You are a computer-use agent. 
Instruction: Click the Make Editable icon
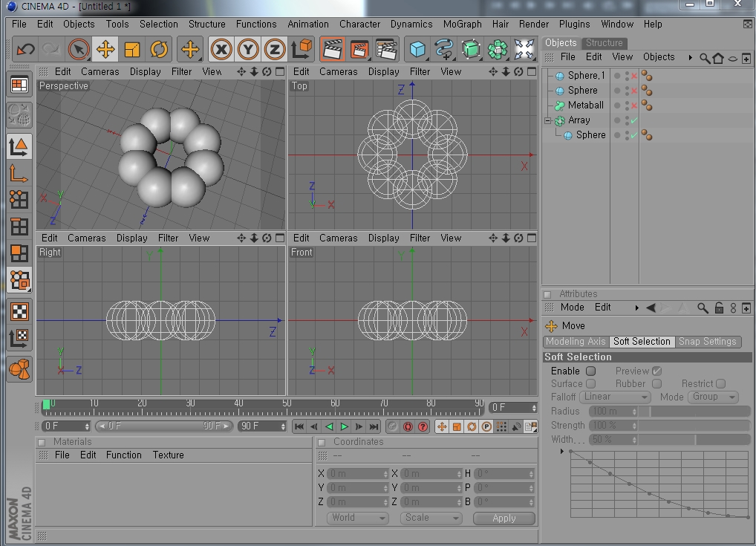coord(19,114)
